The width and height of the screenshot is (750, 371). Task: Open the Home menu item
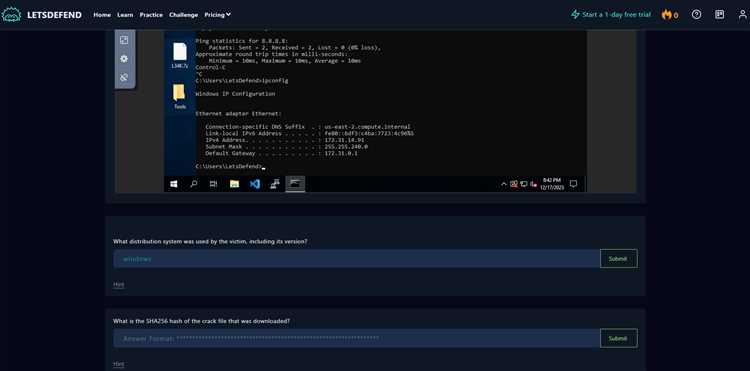(102, 15)
